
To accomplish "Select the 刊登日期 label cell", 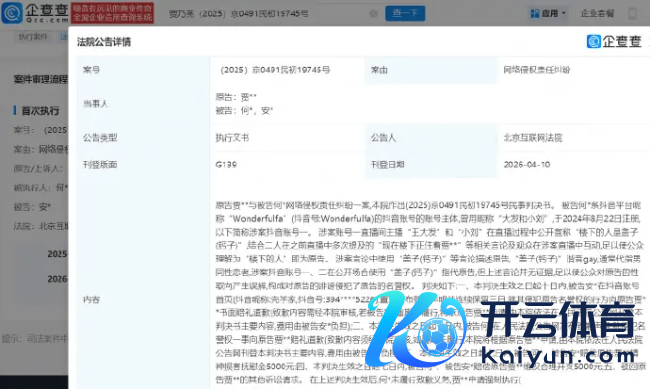I will pyautogui.click(x=388, y=165).
